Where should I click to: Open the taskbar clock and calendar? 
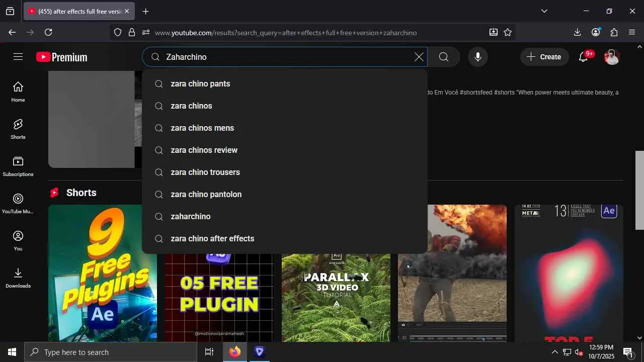601,352
